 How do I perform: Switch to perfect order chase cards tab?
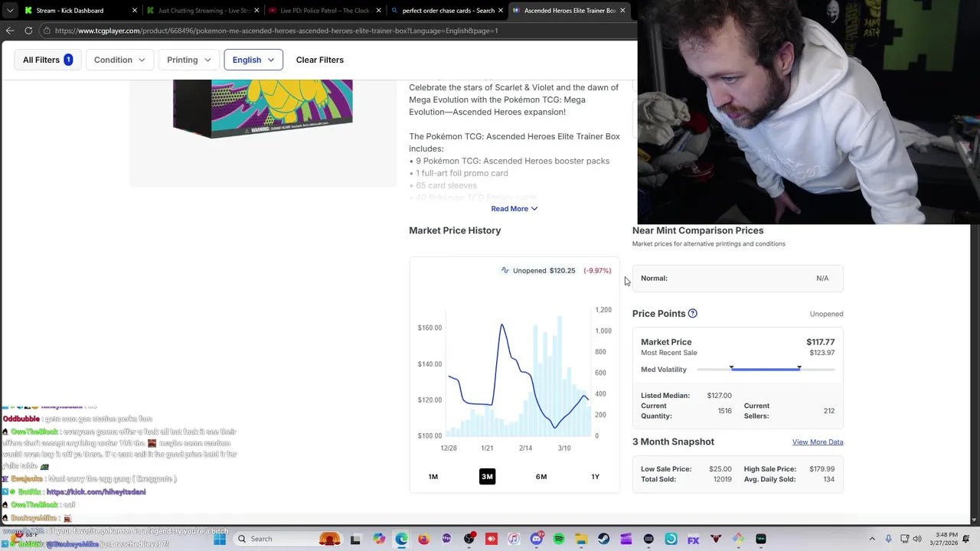tap(448, 11)
